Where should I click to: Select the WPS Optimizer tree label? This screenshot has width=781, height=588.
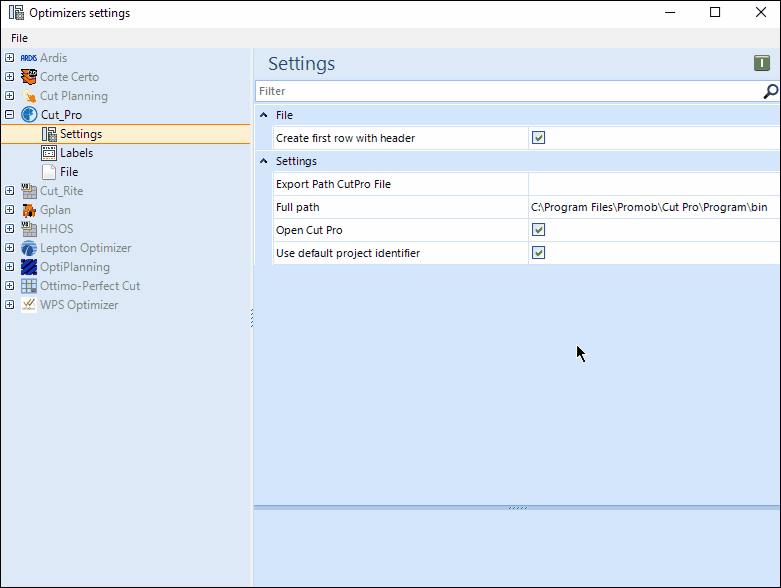tap(79, 305)
